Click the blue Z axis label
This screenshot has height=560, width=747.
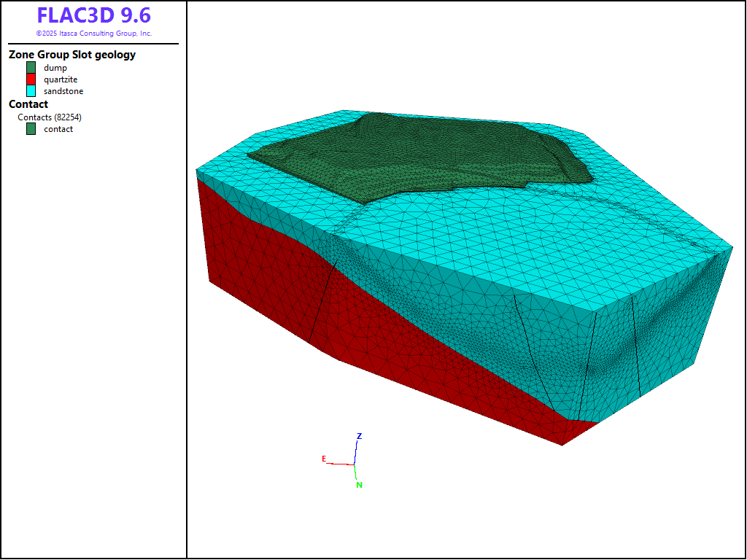[x=359, y=436]
